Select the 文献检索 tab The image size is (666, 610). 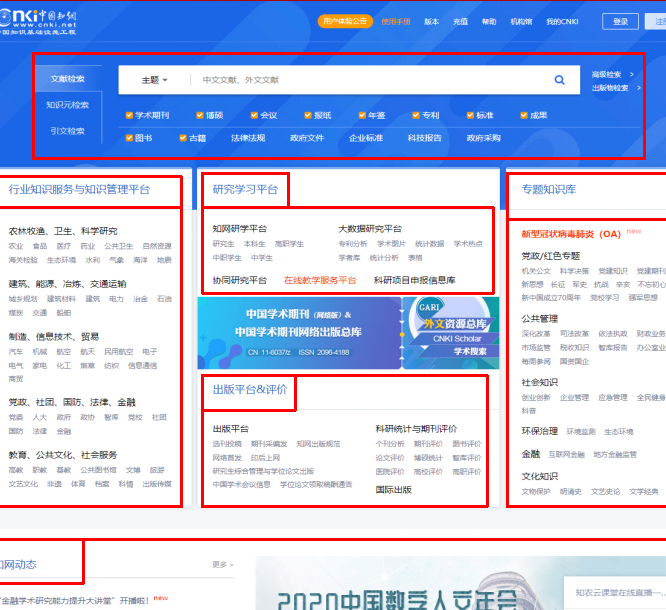pyautogui.click(x=68, y=79)
